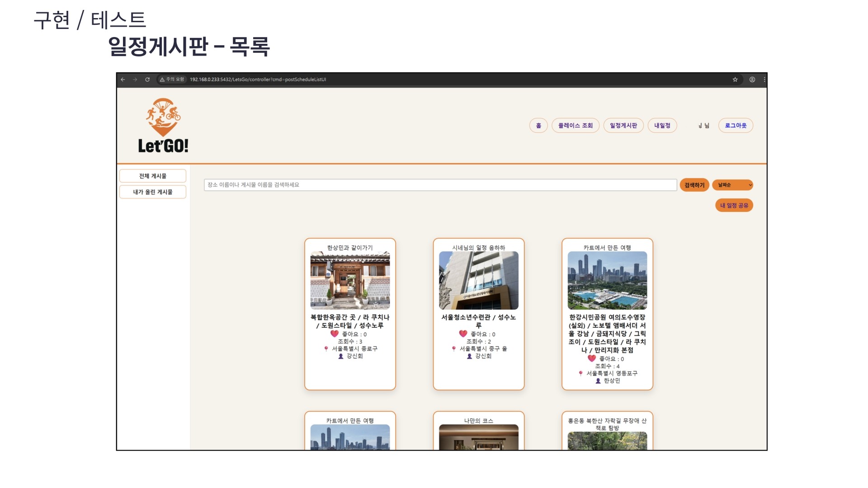Open the browser profile icon
This screenshot has width=868, height=488.
752,80
